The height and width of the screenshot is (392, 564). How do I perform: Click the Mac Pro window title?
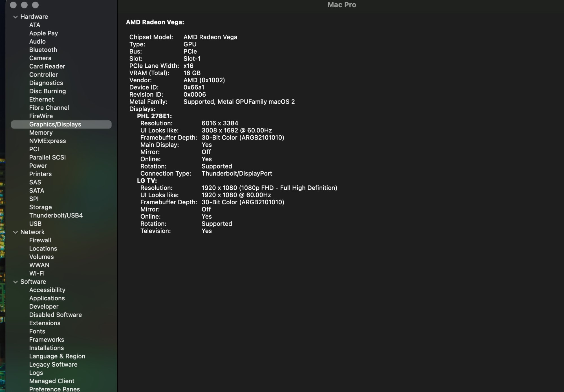pos(342,5)
